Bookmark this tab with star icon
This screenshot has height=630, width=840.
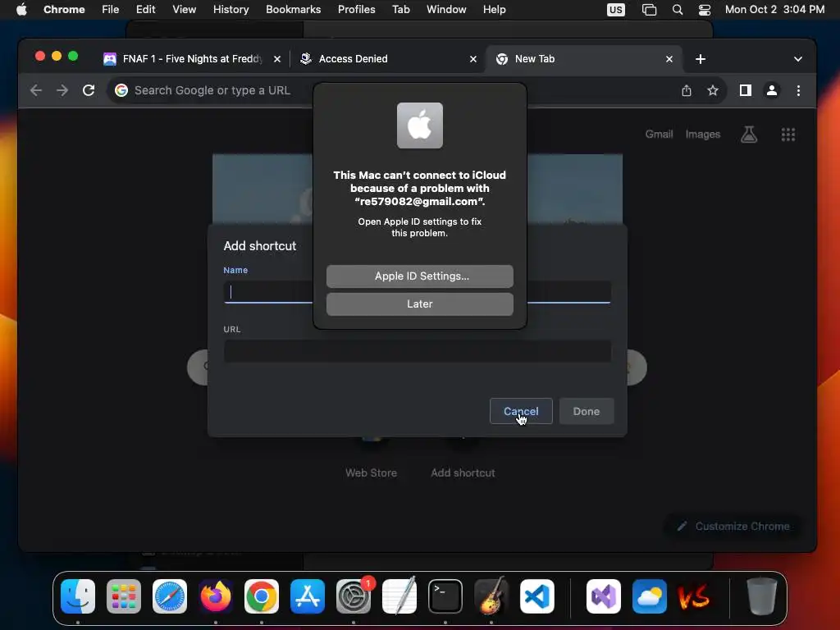[713, 90]
